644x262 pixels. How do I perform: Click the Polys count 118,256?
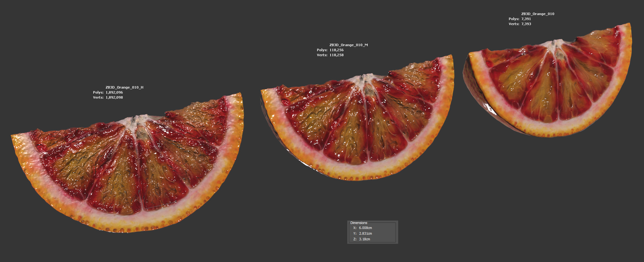pyautogui.click(x=336, y=50)
